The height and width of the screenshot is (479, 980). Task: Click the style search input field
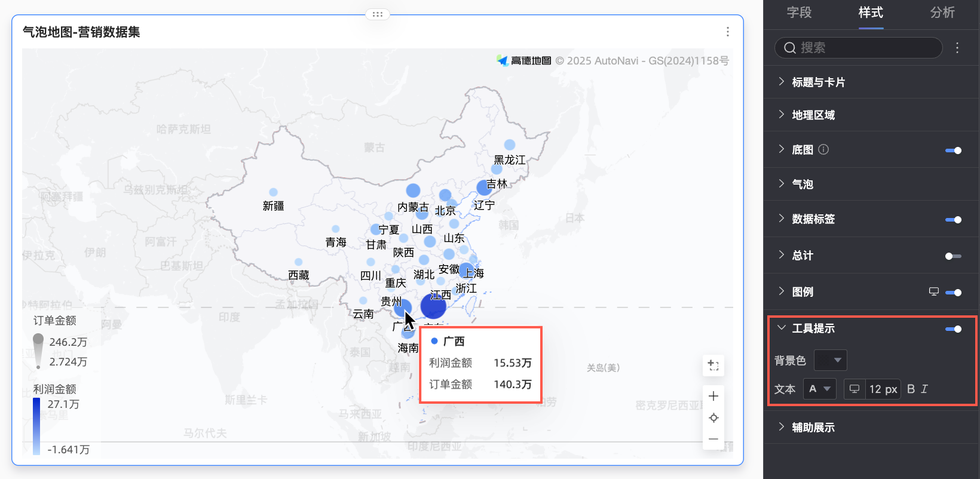[x=858, y=48]
